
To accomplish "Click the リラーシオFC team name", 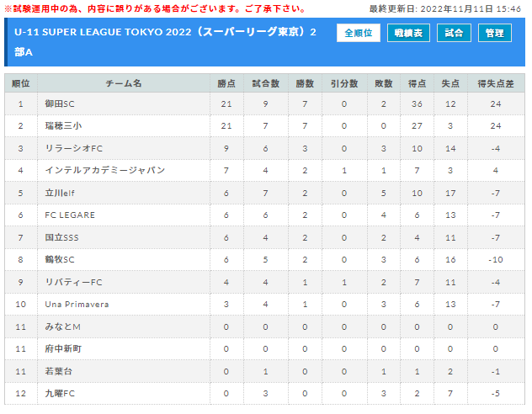I will 73,148.
